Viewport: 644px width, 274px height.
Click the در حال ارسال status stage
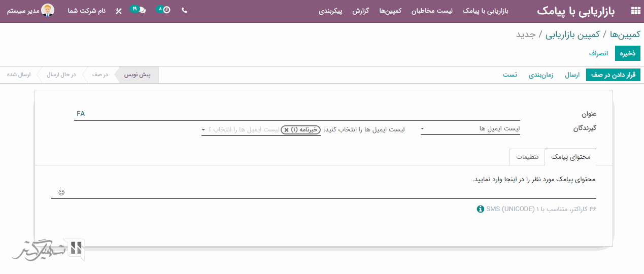pyautogui.click(x=61, y=75)
